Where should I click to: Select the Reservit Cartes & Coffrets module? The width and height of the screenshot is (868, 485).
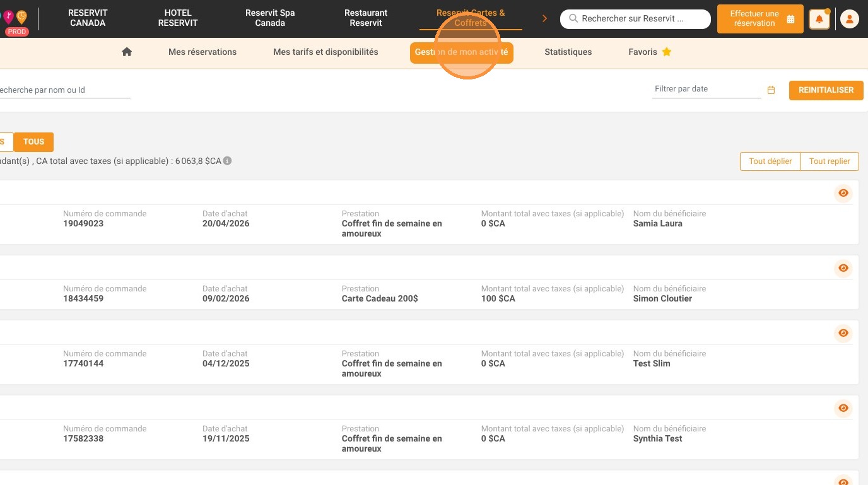point(471,18)
